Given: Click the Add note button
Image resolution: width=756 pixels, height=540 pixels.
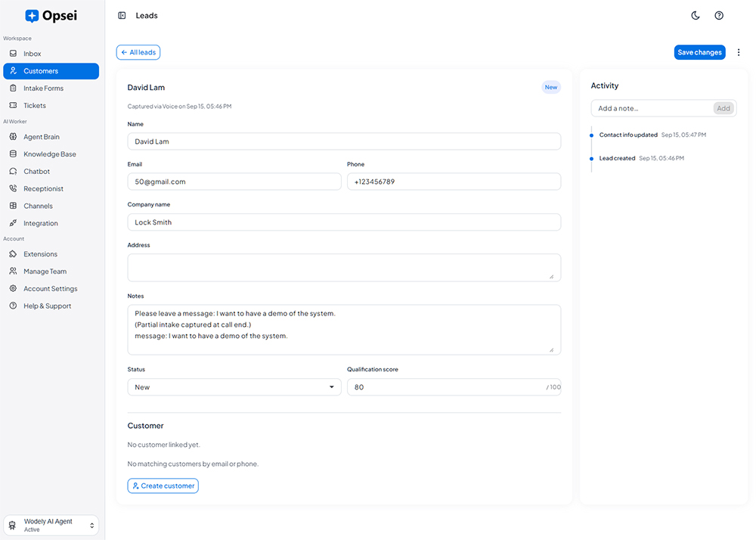Looking at the screenshot, I should pyautogui.click(x=723, y=108).
